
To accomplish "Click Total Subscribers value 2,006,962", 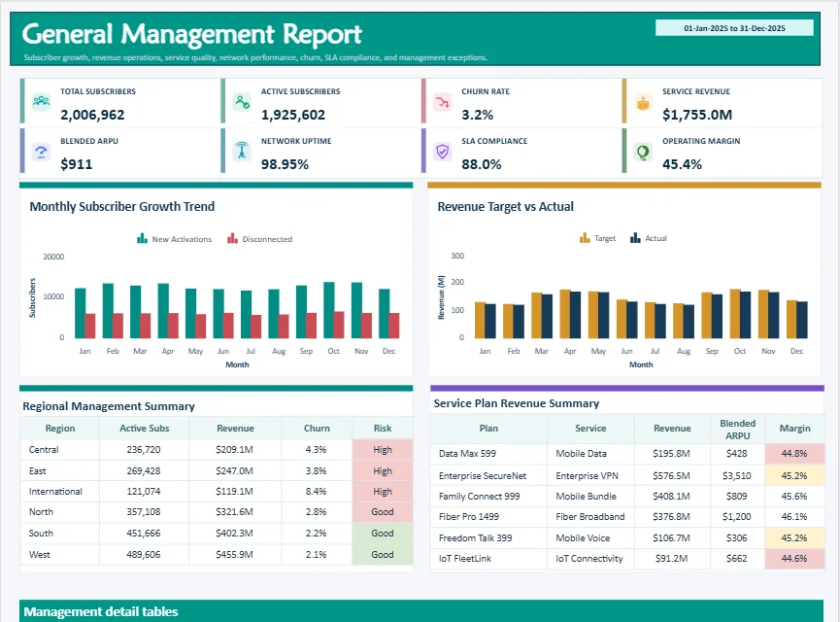I will click(x=92, y=115).
